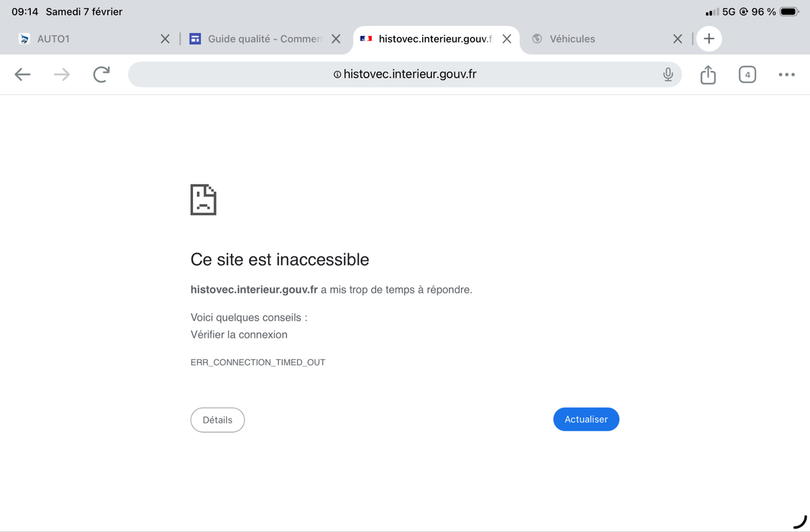This screenshot has height=532, width=810.
Task: Tap the 96 % battery percentage text
Action: tap(763, 11)
